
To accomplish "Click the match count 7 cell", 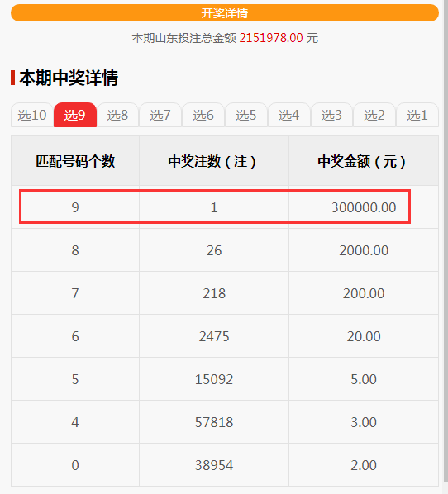I will tap(75, 293).
